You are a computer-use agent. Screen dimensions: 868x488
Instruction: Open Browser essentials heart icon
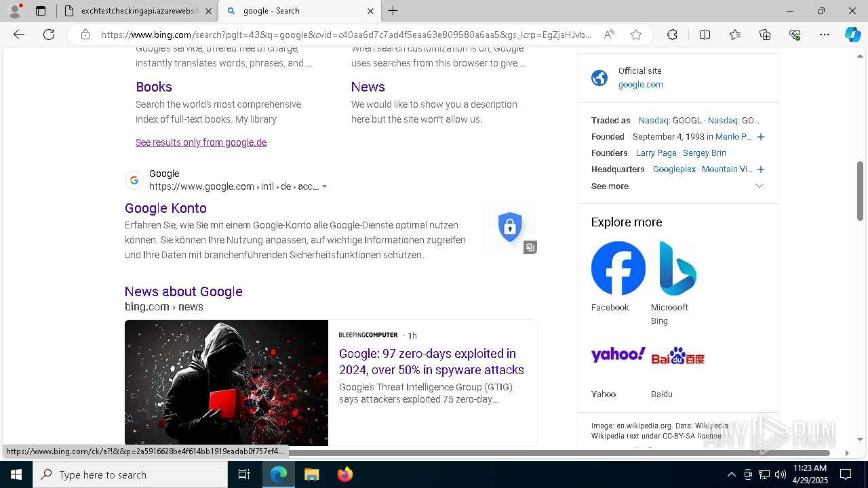pyautogui.click(x=795, y=35)
